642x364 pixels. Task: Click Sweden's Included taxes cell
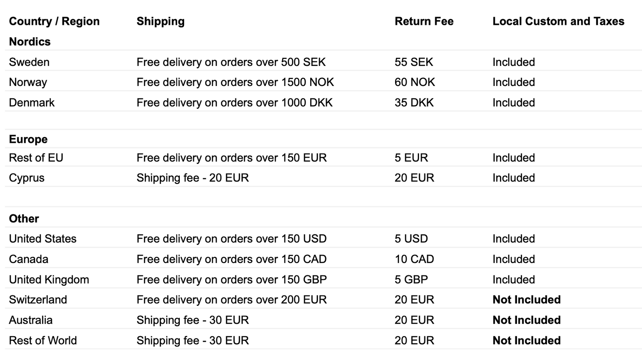pos(514,62)
